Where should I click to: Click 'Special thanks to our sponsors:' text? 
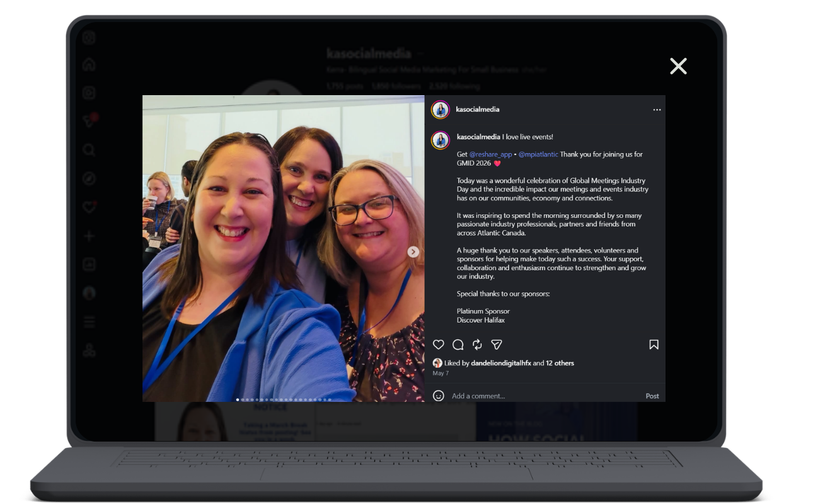click(504, 294)
